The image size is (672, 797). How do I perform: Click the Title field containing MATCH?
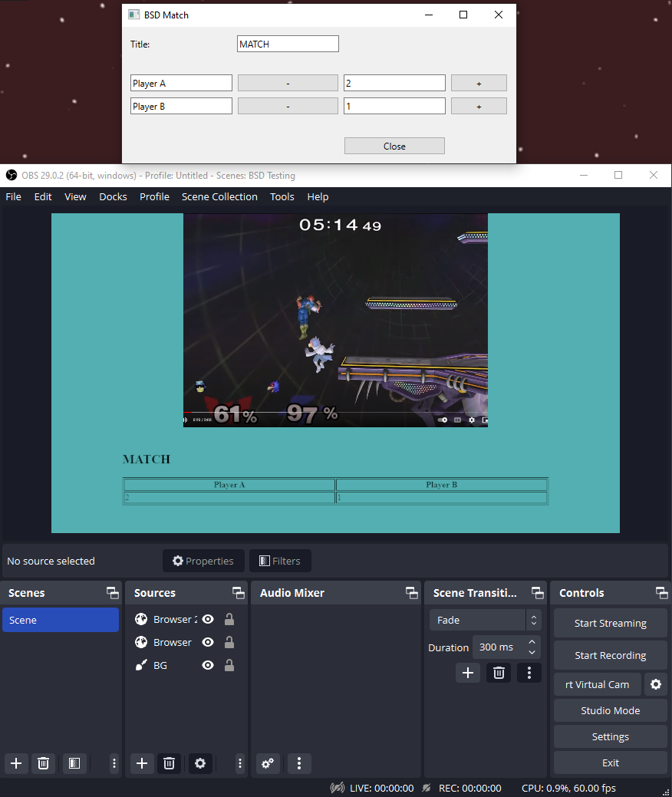[288, 44]
